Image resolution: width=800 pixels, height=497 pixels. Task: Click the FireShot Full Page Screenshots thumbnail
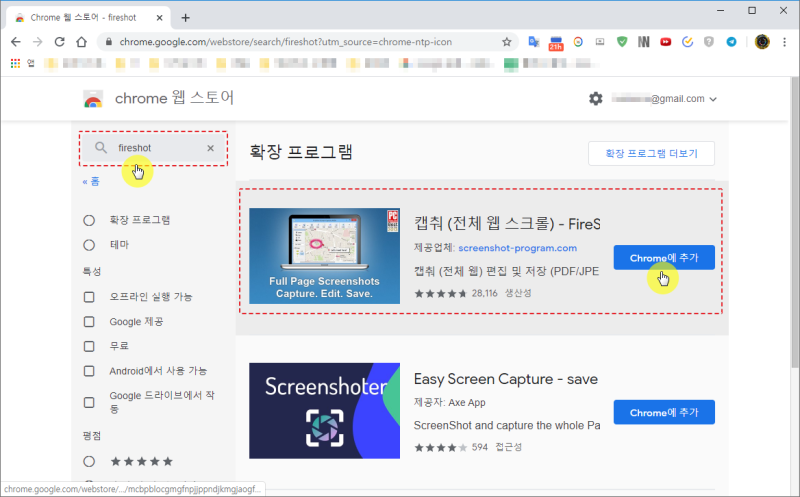(324, 256)
